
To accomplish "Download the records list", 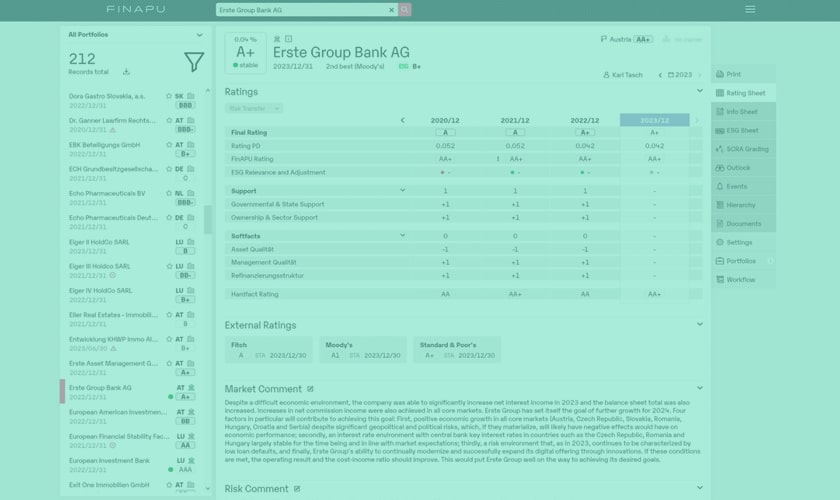I will [x=126, y=72].
